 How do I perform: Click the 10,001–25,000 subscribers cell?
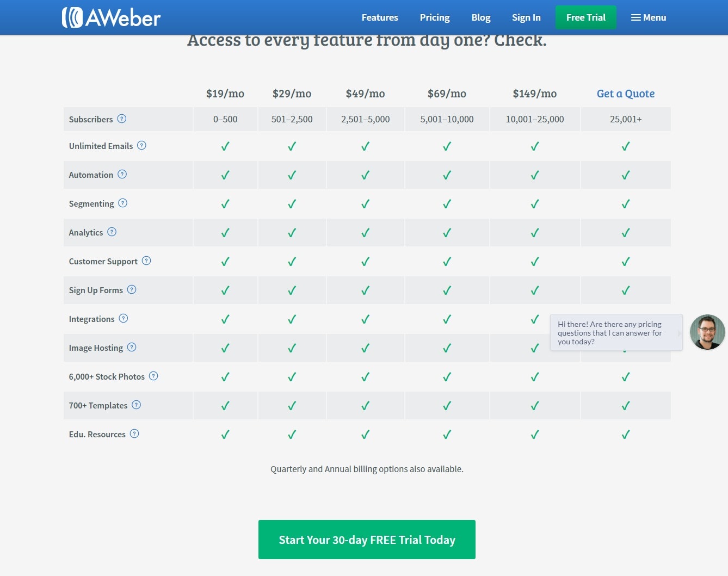coord(535,119)
